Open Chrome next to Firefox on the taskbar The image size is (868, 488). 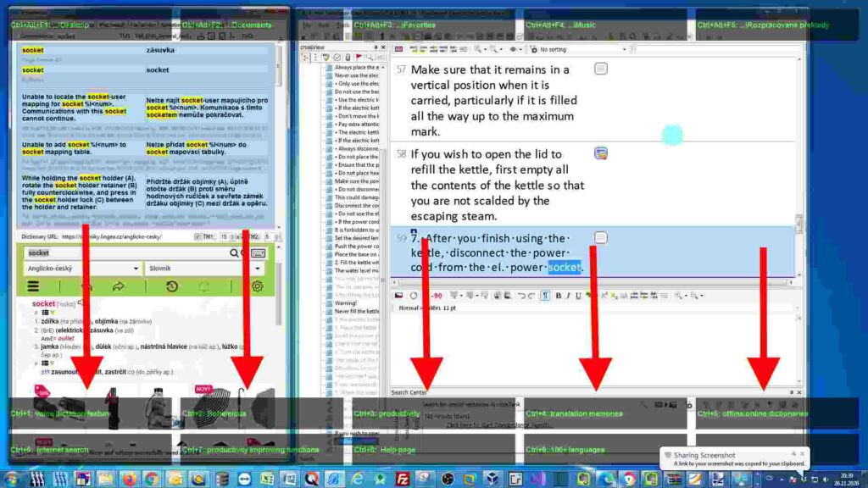coord(152,479)
